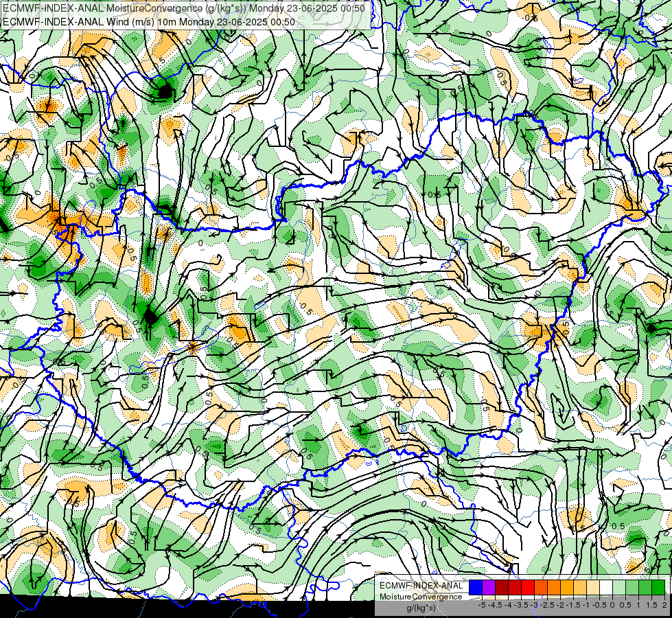Choose the light green swatch (0.5 to 1)
672x618 pixels.
point(632,587)
